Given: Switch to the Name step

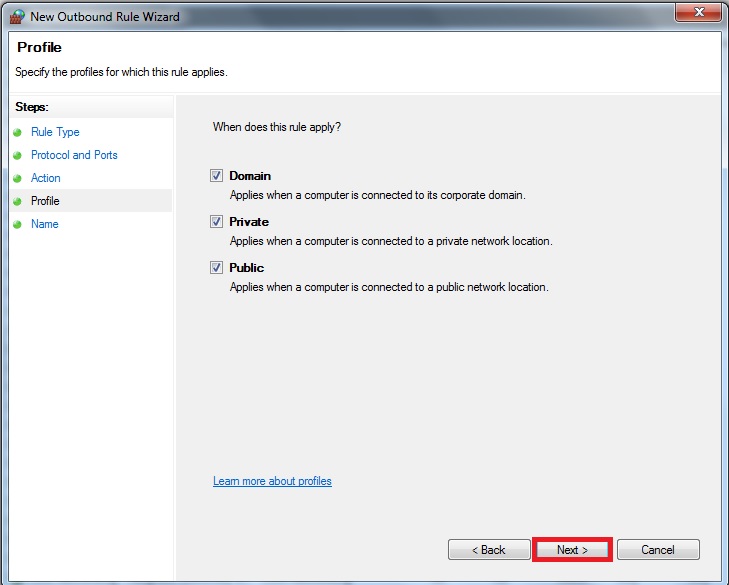Looking at the screenshot, I should pos(45,224).
